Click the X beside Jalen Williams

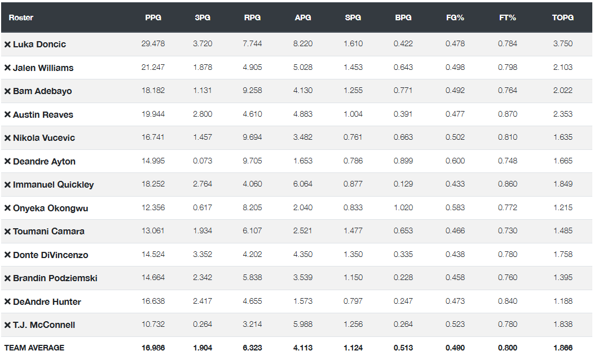point(7,68)
